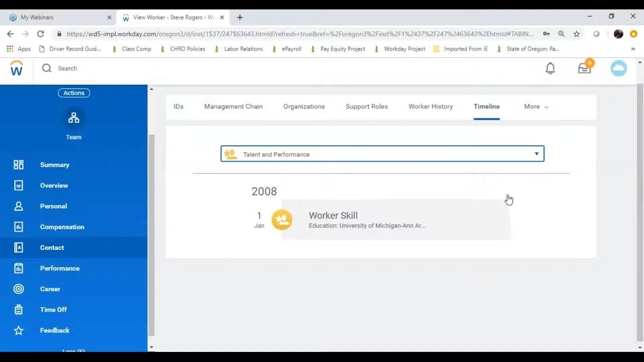The image size is (644, 362).
Task: Switch to the IDs tab
Action: pos(179,107)
